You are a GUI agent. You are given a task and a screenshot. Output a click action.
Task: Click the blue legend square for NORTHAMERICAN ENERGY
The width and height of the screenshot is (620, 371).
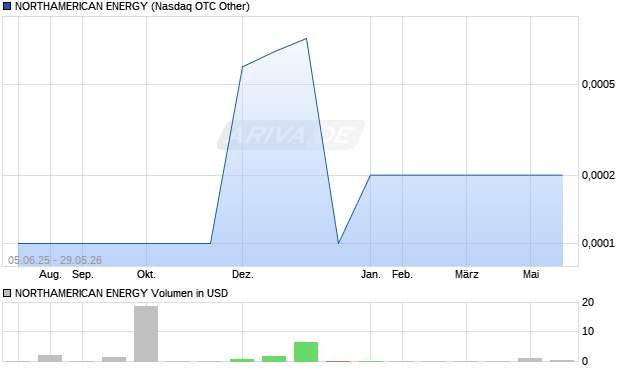[x=7, y=6]
